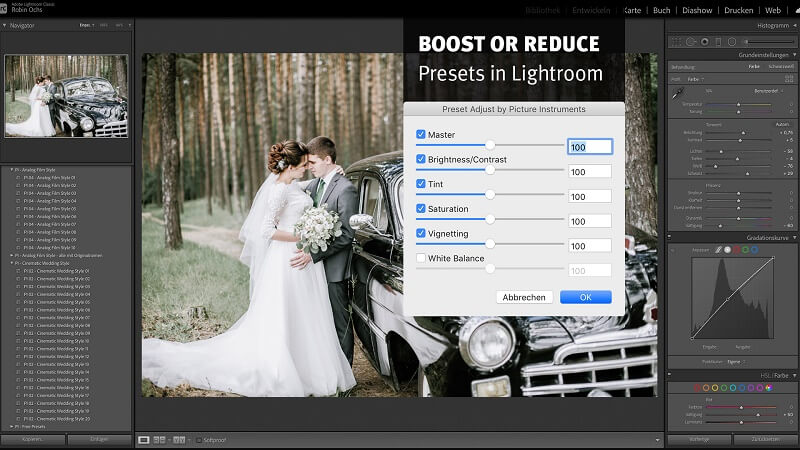Select the graduated filter tool
This screenshot has width=800, height=450.
tap(718, 42)
